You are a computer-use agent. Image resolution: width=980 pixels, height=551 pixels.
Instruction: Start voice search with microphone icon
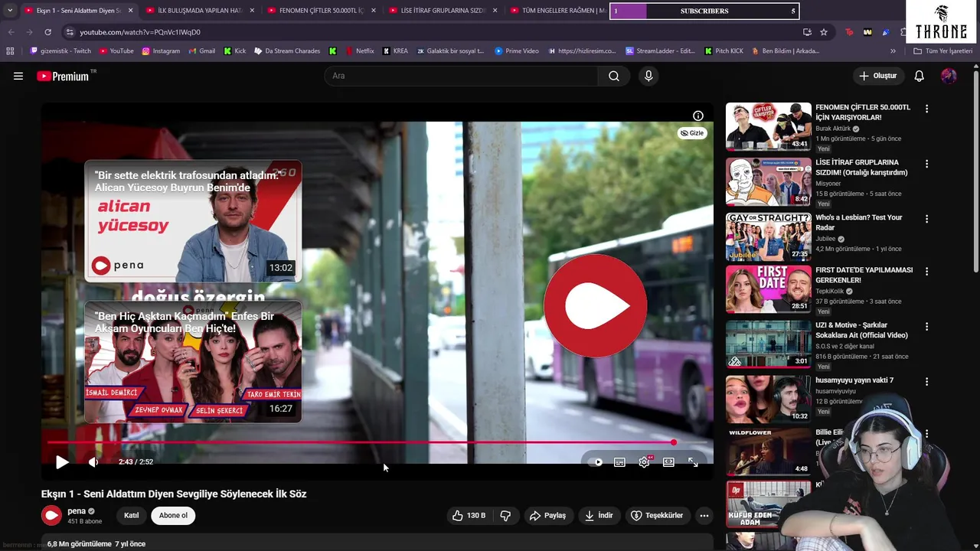tap(648, 76)
